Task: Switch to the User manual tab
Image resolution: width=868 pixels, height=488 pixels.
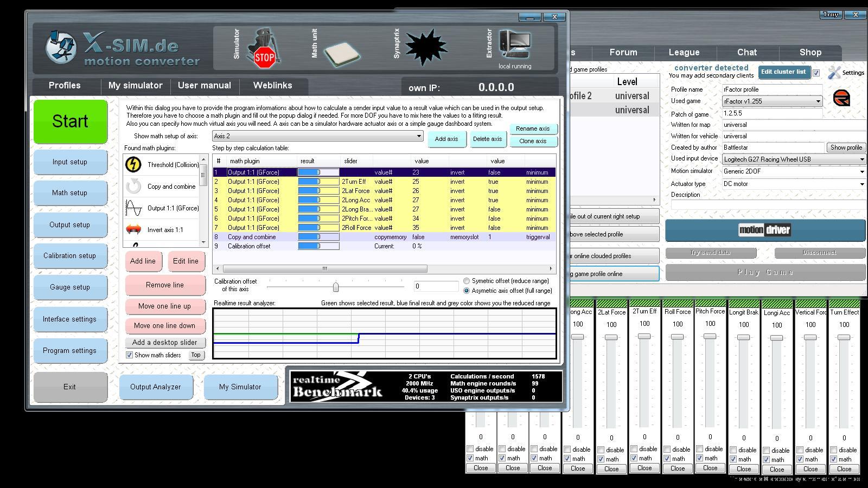Action: (204, 86)
